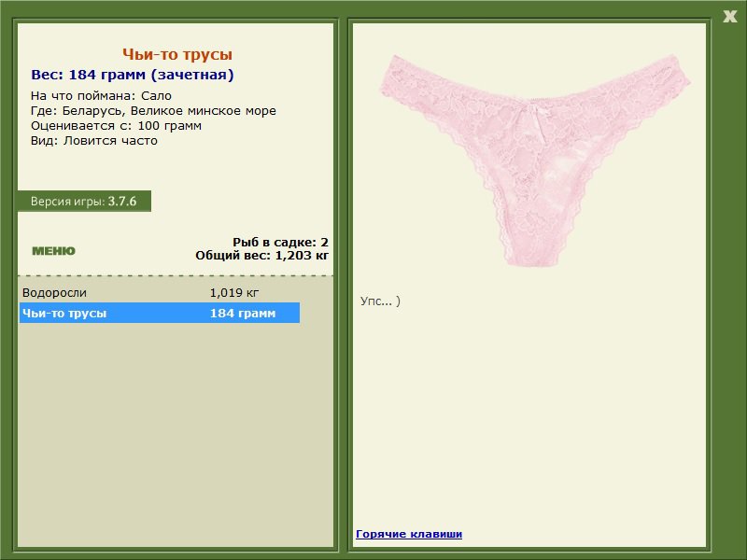Click the empty area below the catch list
The image size is (747, 560).
click(176, 433)
